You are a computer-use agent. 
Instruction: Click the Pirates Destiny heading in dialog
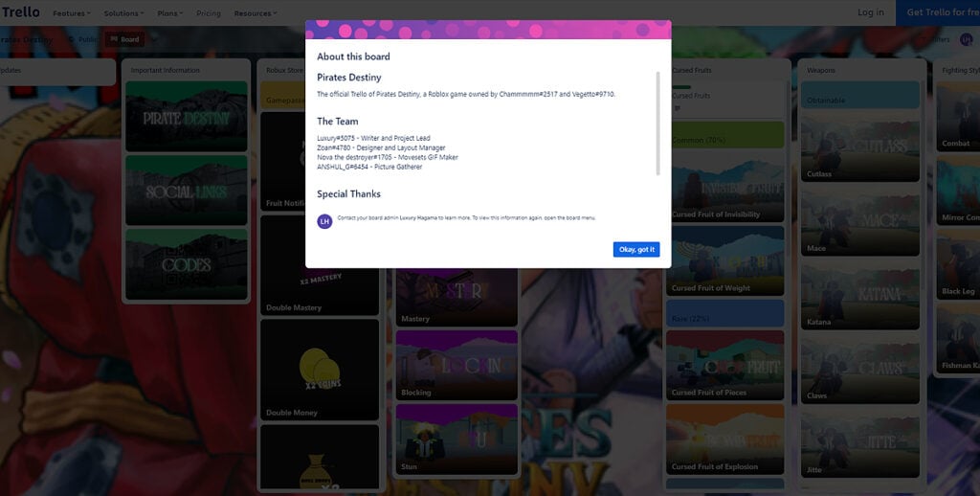click(x=348, y=78)
